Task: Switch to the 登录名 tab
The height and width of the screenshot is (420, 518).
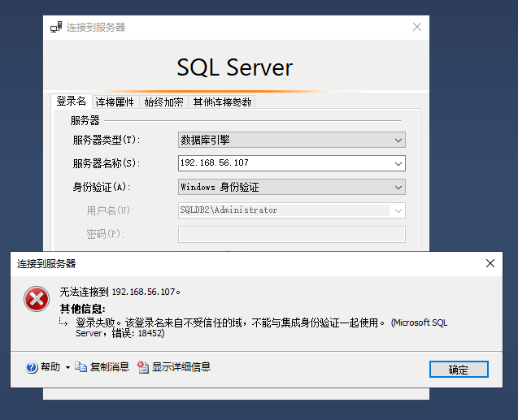Action: [72, 101]
